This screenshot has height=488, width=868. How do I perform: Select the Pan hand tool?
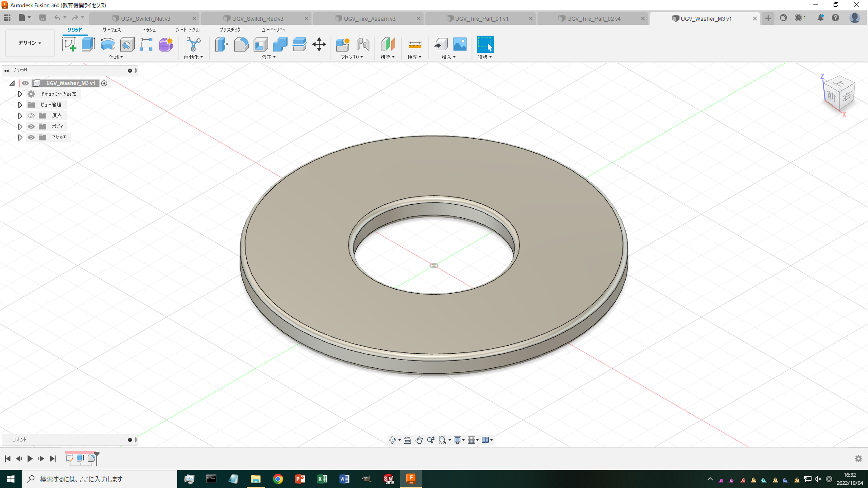419,440
